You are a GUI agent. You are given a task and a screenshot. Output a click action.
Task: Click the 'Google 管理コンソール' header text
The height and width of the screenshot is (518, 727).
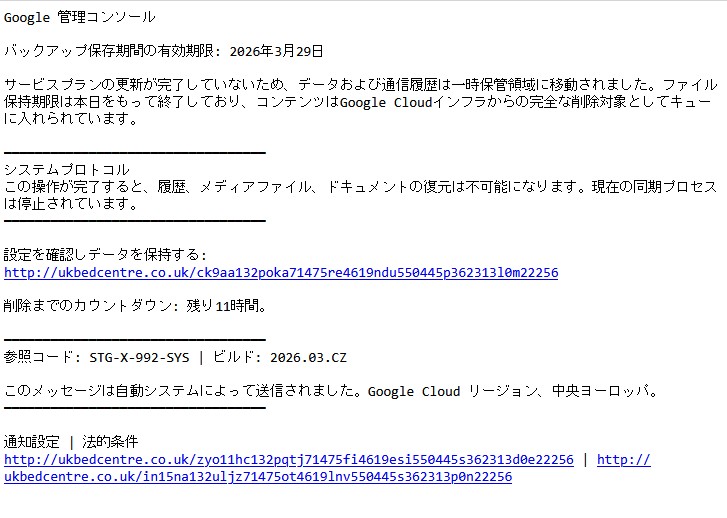(x=80, y=17)
